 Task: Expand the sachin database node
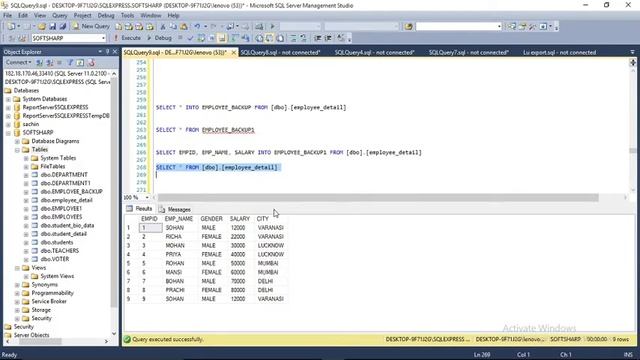pos(8,124)
